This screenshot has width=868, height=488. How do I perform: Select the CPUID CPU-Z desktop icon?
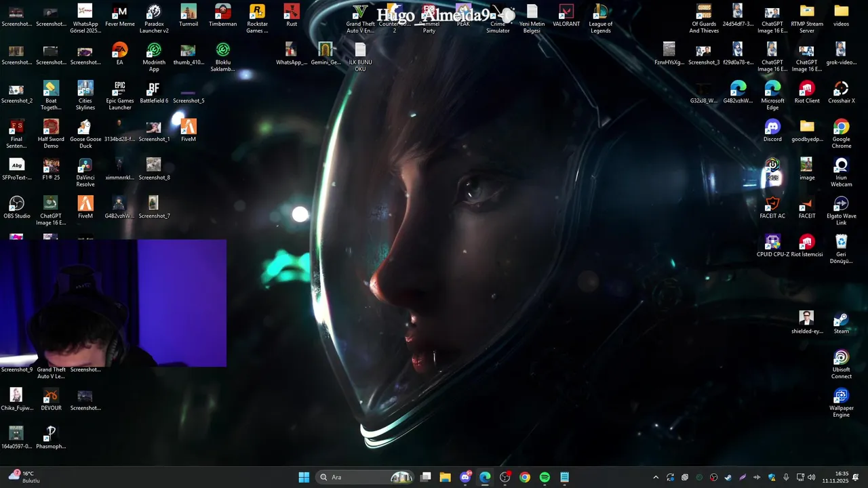[772, 247]
